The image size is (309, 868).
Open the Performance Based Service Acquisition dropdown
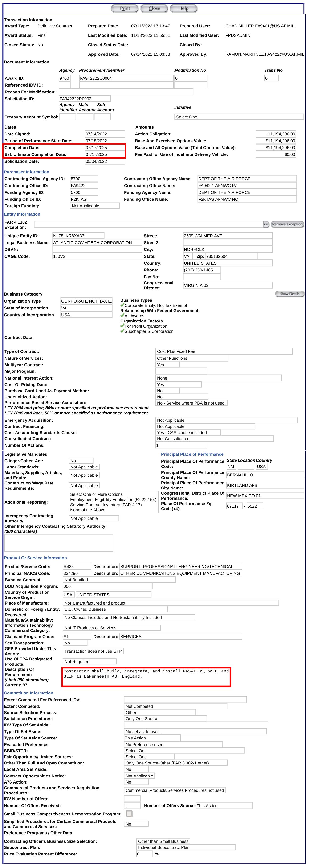[191, 403]
